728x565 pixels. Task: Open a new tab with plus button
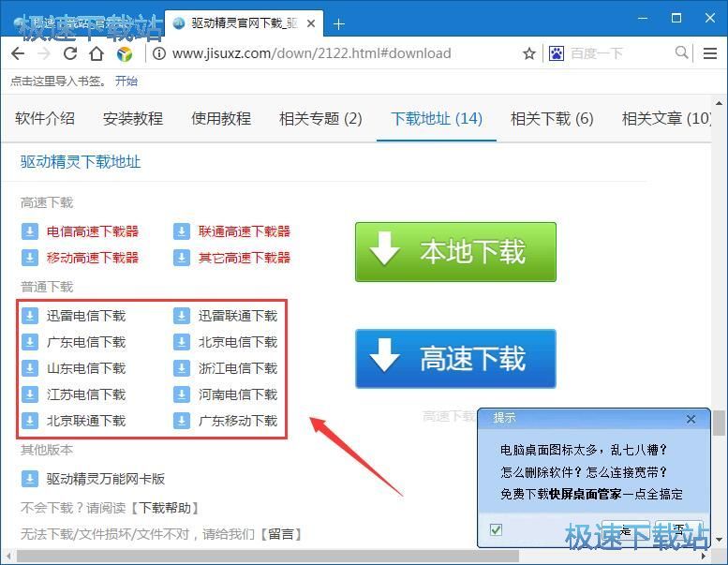click(x=339, y=24)
